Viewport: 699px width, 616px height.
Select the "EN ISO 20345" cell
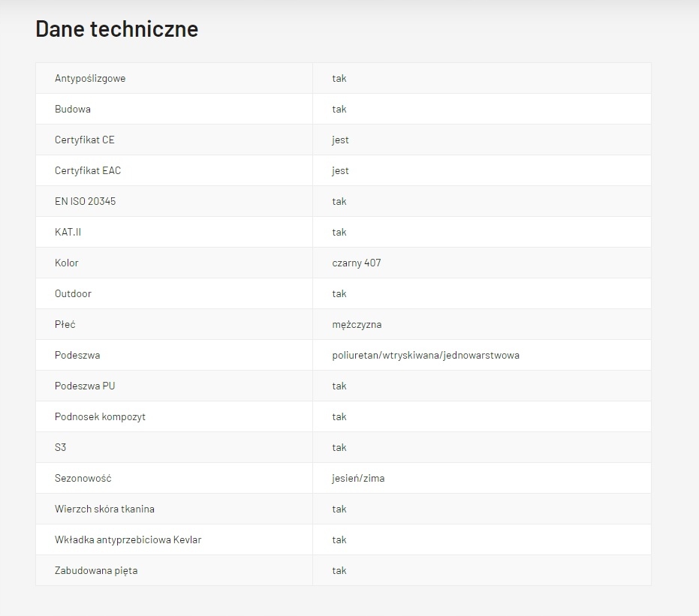86,201
